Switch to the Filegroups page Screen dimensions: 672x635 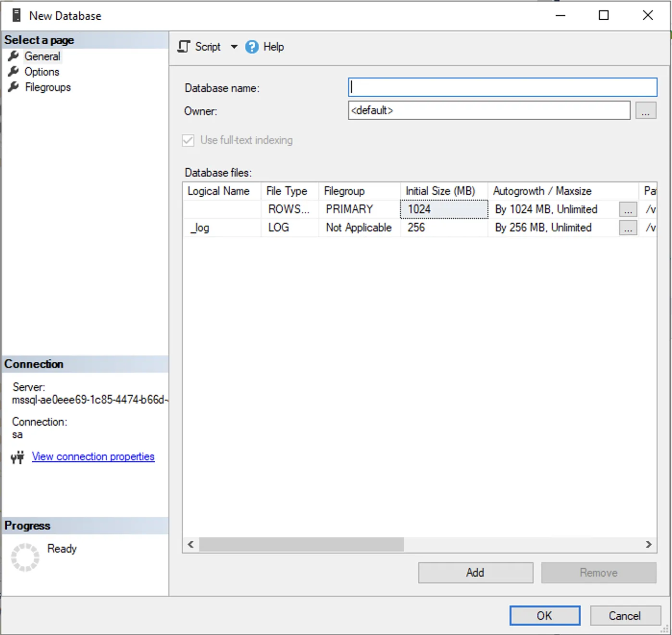(48, 87)
